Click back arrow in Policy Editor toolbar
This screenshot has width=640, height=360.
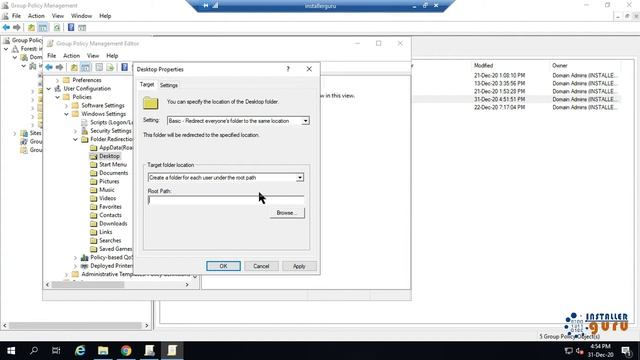(49, 67)
